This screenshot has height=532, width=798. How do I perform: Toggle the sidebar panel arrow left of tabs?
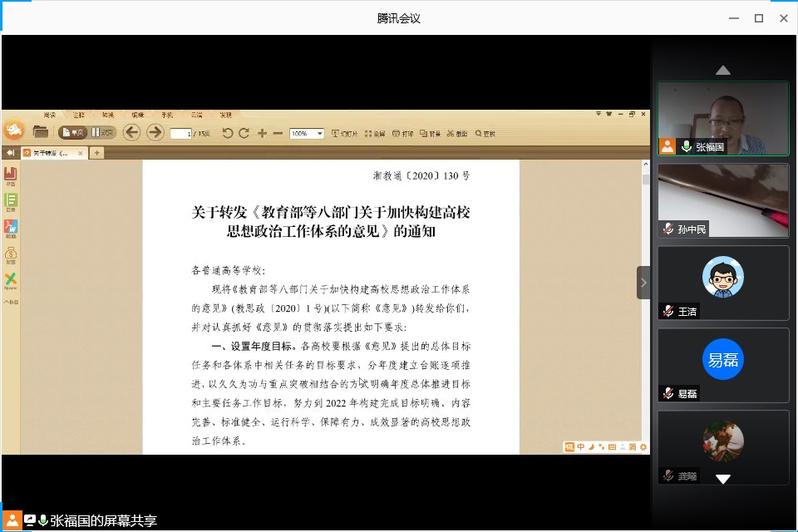click(x=10, y=153)
